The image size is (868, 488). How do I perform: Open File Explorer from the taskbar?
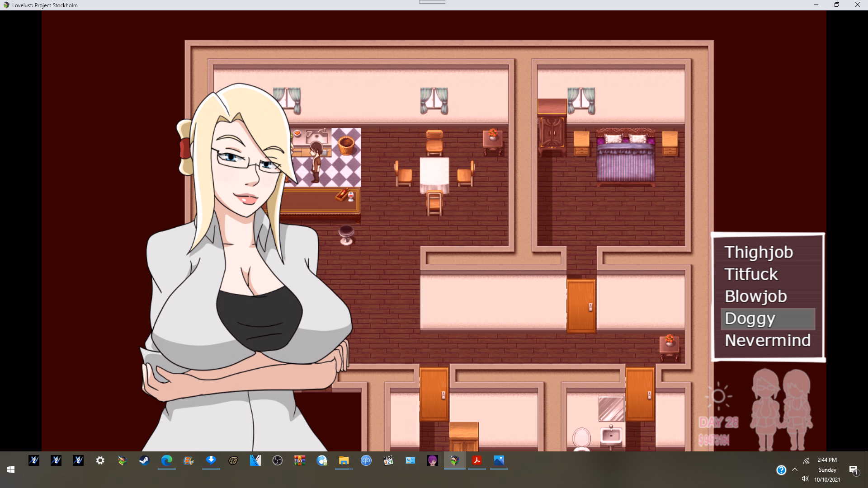click(344, 460)
